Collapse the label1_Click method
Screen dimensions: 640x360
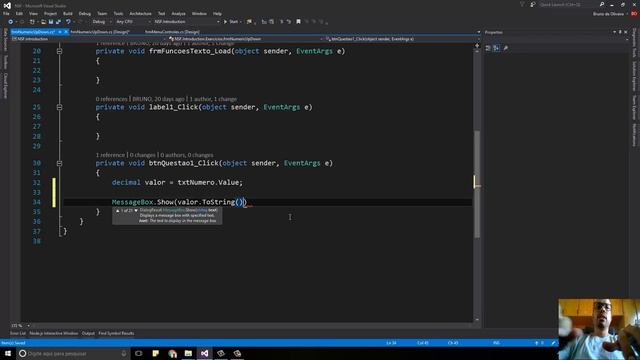tap(59, 107)
